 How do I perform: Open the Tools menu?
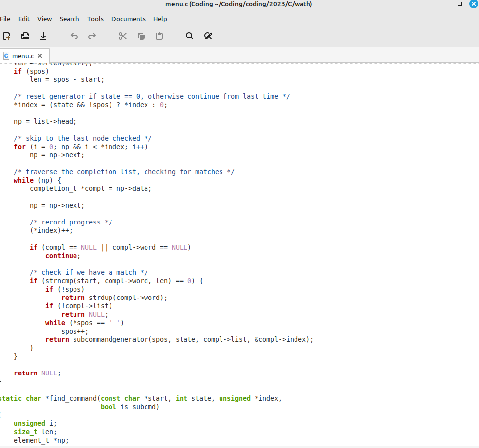95,19
